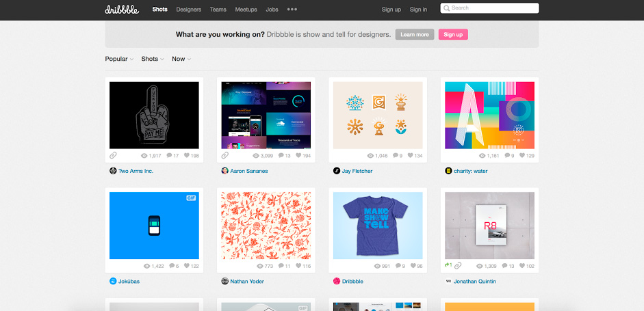Open the Make Show Tell t-shirt thumbnail

pos(378,226)
